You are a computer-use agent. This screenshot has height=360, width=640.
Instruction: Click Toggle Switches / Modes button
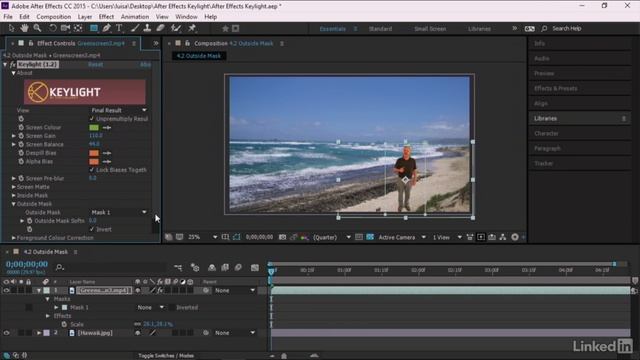[x=166, y=356]
